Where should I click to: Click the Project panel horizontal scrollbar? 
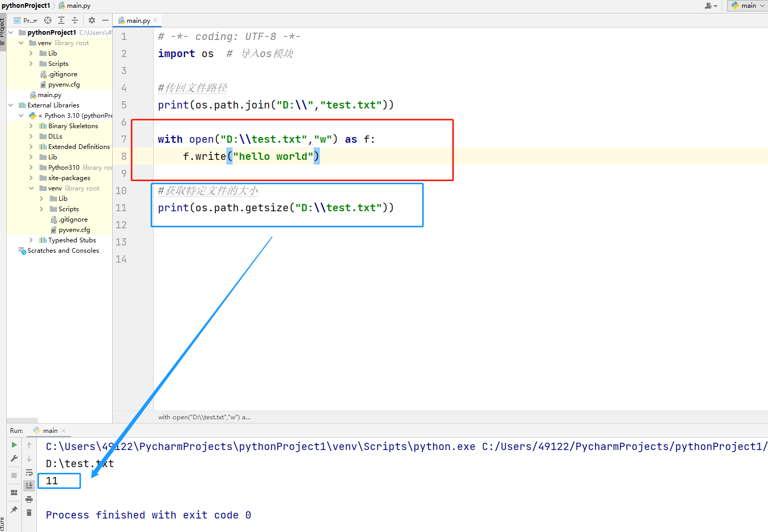point(22,420)
